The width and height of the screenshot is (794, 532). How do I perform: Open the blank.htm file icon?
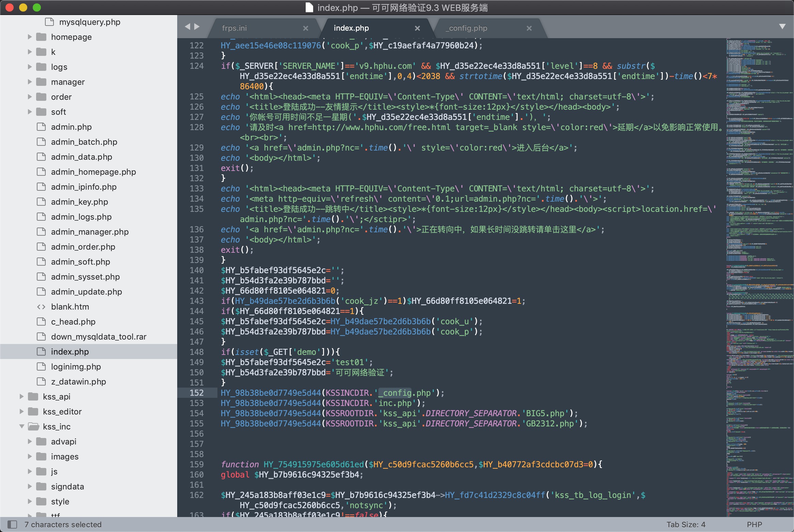click(41, 307)
